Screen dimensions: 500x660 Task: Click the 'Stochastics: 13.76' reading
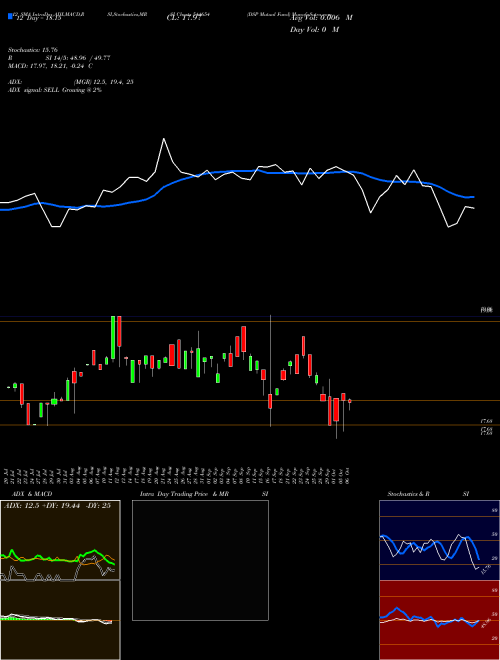tap(32, 50)
